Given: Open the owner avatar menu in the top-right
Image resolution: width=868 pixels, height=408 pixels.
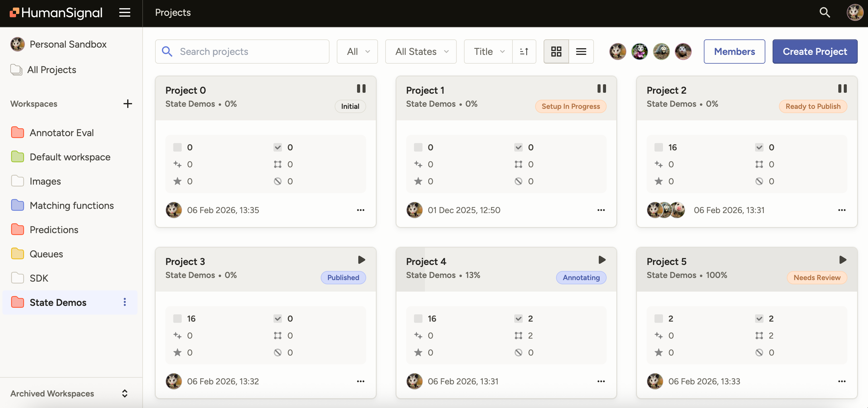Looking at the screenshot, I should (855, 12).
